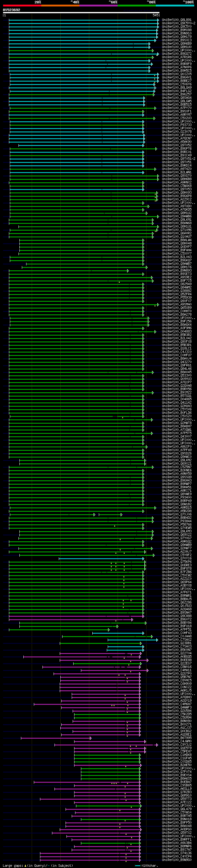Click hit label UniRef100_A9UIF0
197x868 pixels.
point(176,447)
